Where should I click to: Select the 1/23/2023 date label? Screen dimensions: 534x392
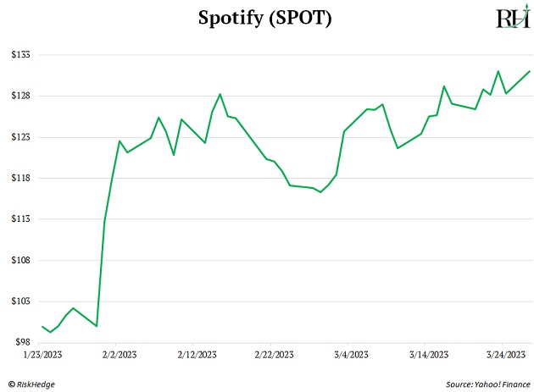click(42, 355)
